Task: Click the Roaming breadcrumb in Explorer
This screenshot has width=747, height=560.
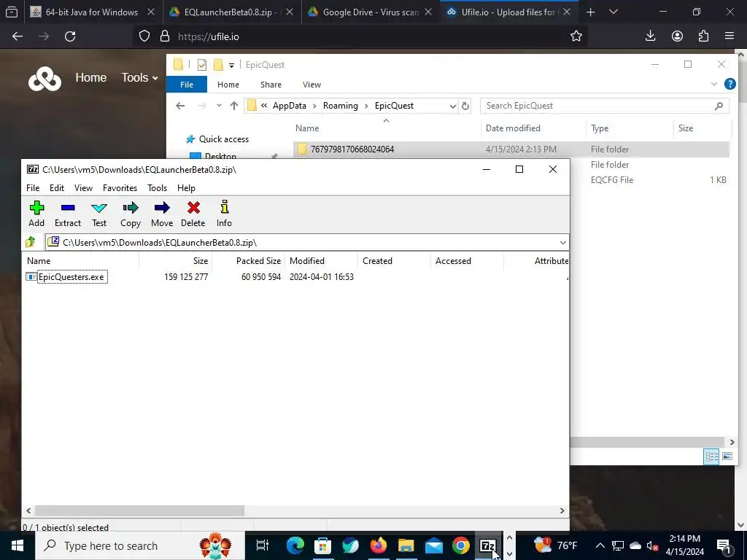Action: click(340, 106)
